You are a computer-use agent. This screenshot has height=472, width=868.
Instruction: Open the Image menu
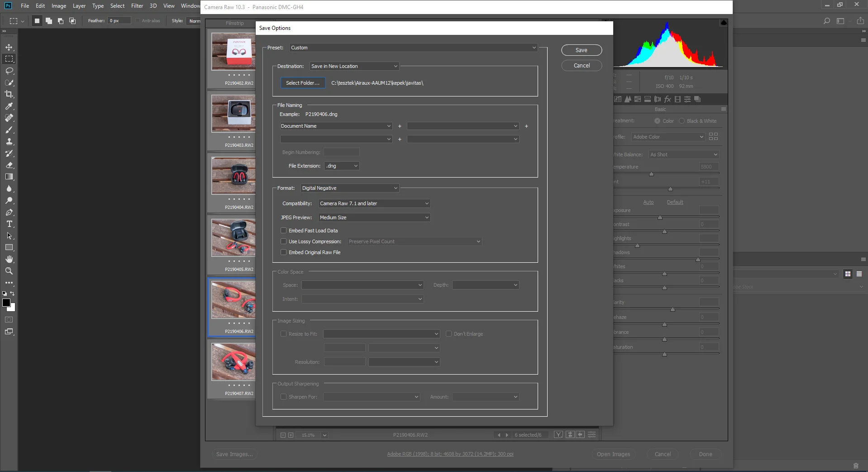coord(59,6)
